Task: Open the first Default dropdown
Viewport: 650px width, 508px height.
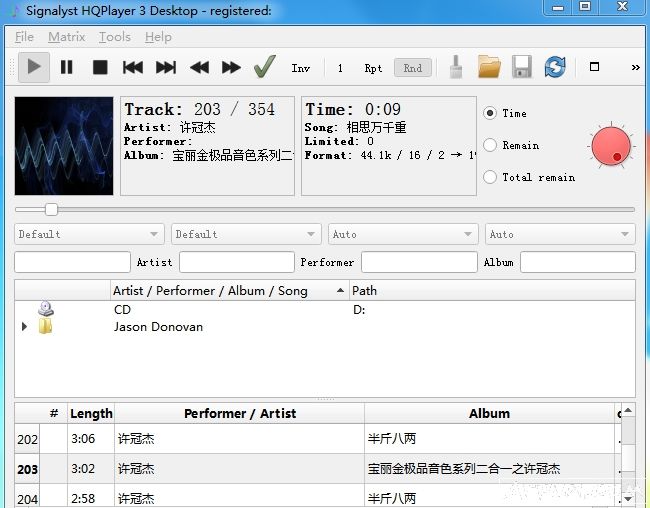Action: coord(89,234)
